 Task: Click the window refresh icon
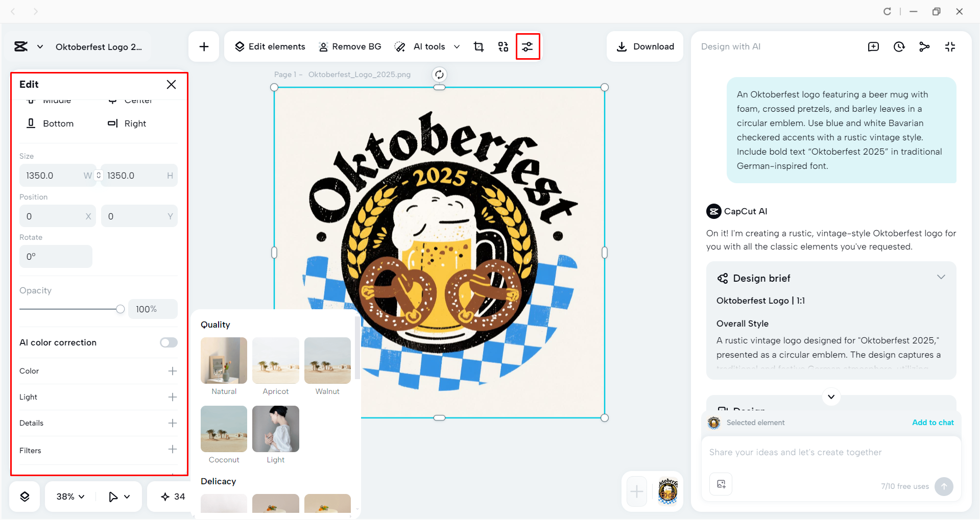click(887, 11)
